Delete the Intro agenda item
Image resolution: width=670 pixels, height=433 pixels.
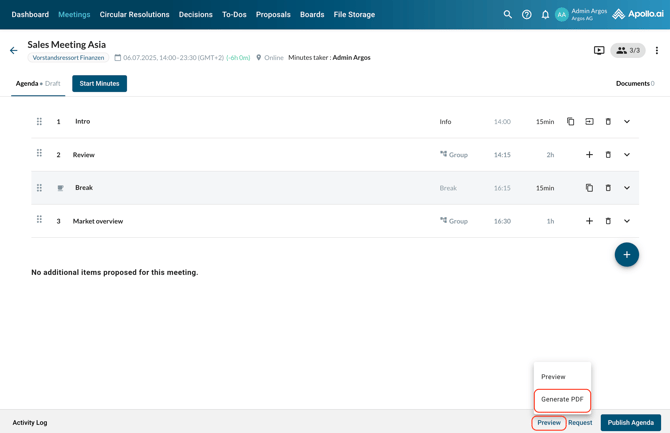pyautogui.click(x=608, y=122)
